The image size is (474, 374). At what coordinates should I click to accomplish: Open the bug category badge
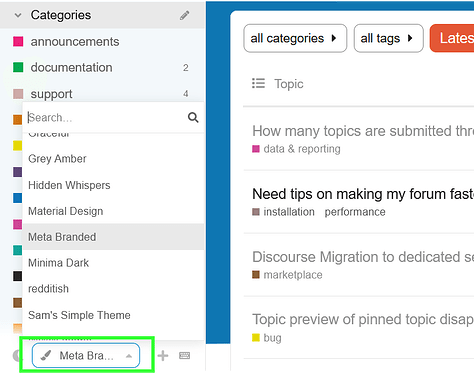(x=267, y=338)
